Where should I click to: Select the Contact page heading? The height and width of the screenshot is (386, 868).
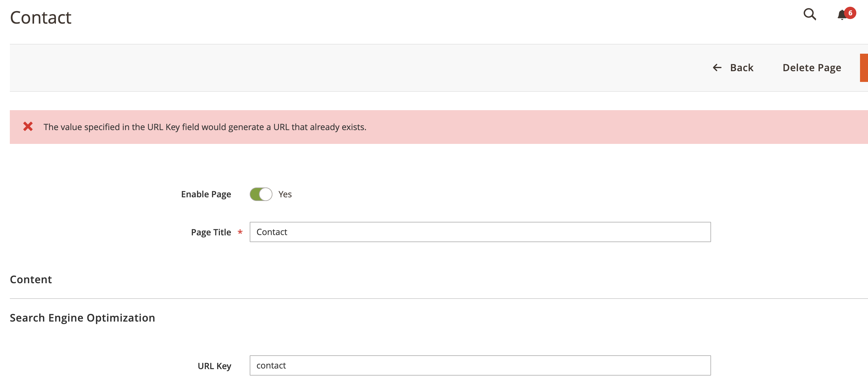coord(41,17)
